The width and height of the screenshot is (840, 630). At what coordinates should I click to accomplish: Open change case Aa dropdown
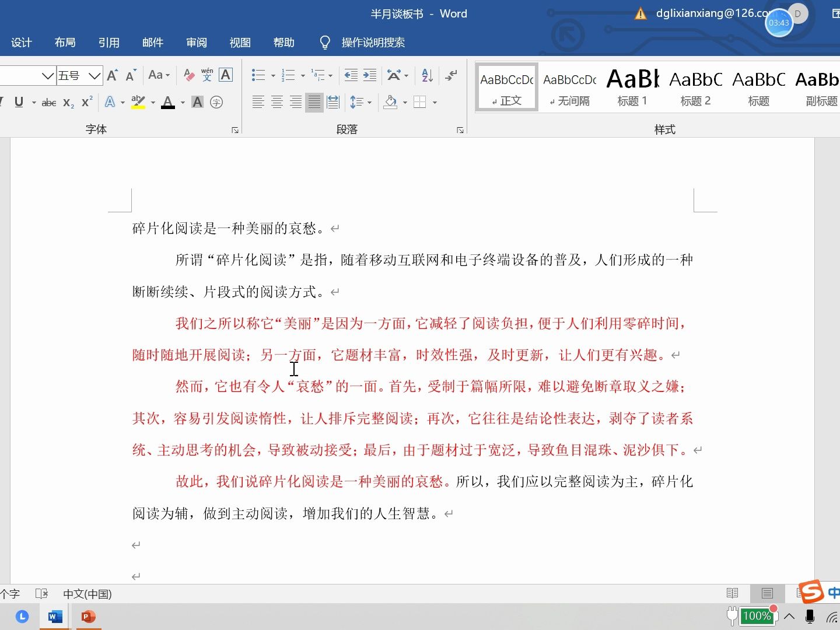click(x=159, y=75)
